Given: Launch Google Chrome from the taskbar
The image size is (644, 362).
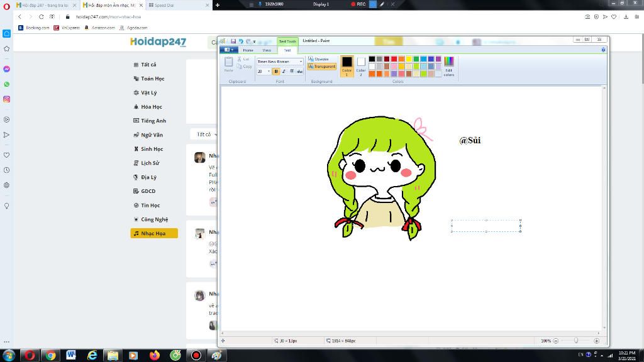Looking at the screenshot, I should tap(50, 356).
